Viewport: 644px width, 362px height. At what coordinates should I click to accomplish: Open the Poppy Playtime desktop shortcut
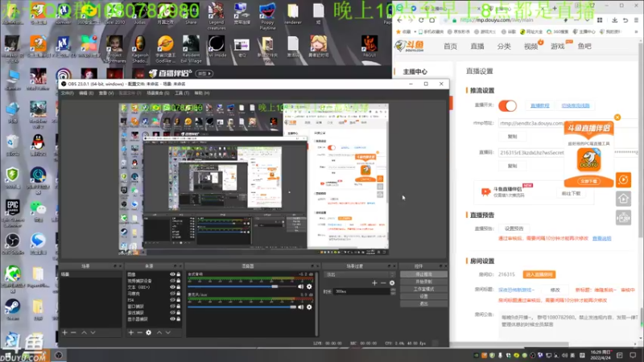click(267, 16)
